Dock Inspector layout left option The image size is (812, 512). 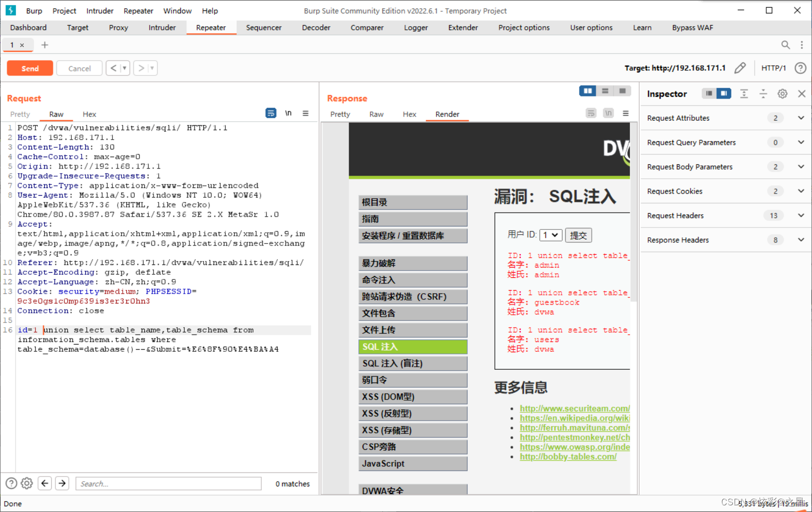[709, 93]
